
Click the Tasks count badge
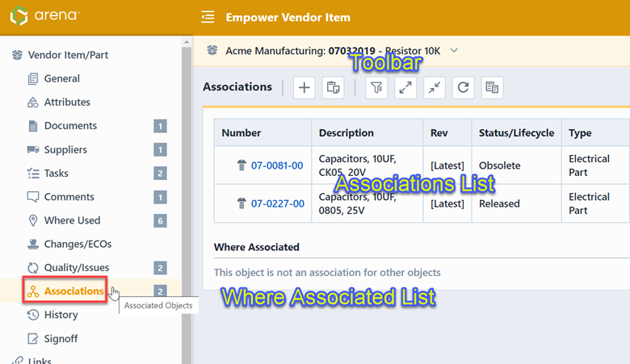(x=160, y=174)
